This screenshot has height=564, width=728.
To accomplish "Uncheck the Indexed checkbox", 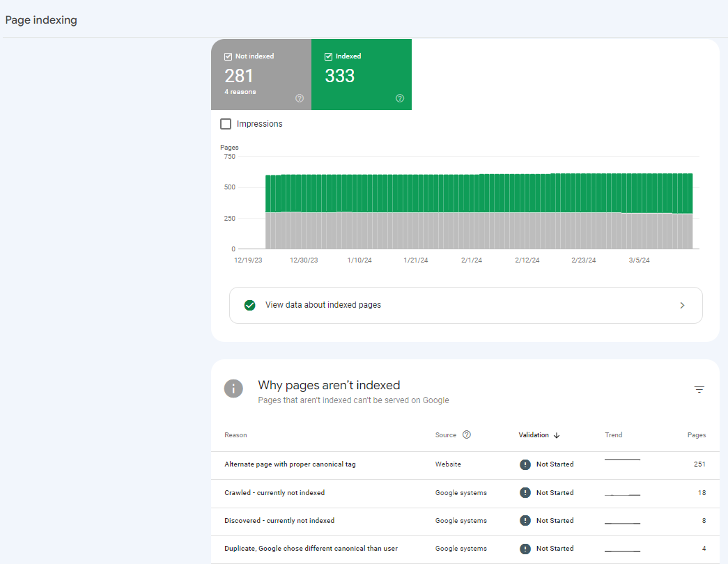I will point(329,56).
